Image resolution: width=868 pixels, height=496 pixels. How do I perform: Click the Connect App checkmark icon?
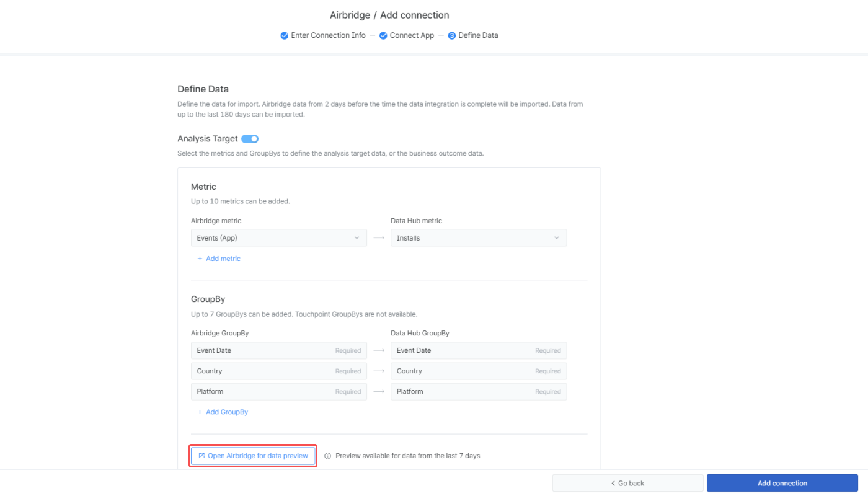(383, 35)
